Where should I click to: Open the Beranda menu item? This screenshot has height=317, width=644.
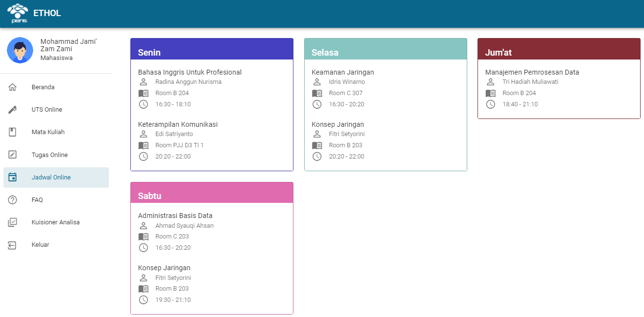(43, 87)
